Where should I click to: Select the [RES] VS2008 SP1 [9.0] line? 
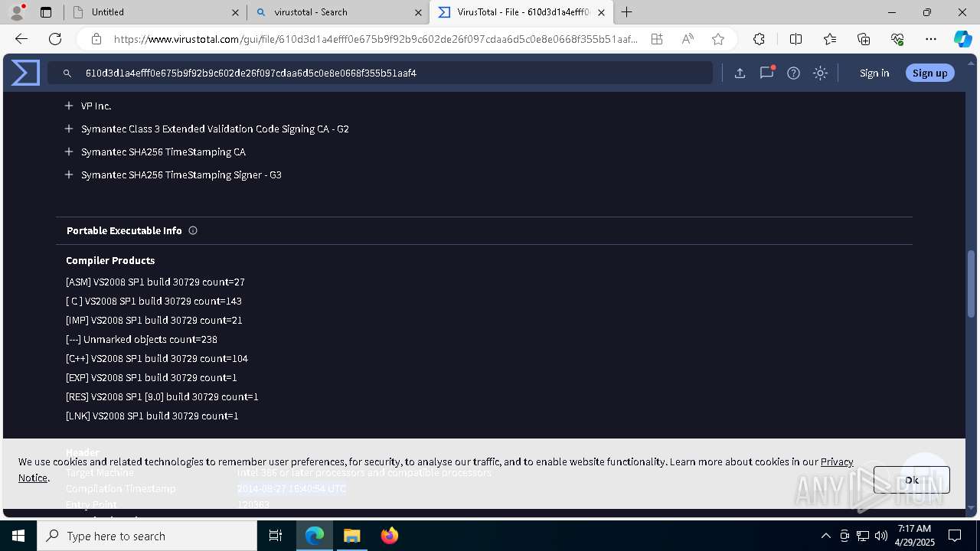[162, 396]
